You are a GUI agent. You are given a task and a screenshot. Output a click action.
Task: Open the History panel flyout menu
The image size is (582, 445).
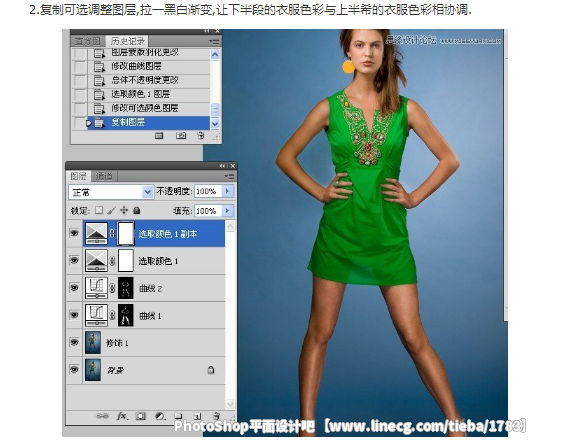point(214,41)
